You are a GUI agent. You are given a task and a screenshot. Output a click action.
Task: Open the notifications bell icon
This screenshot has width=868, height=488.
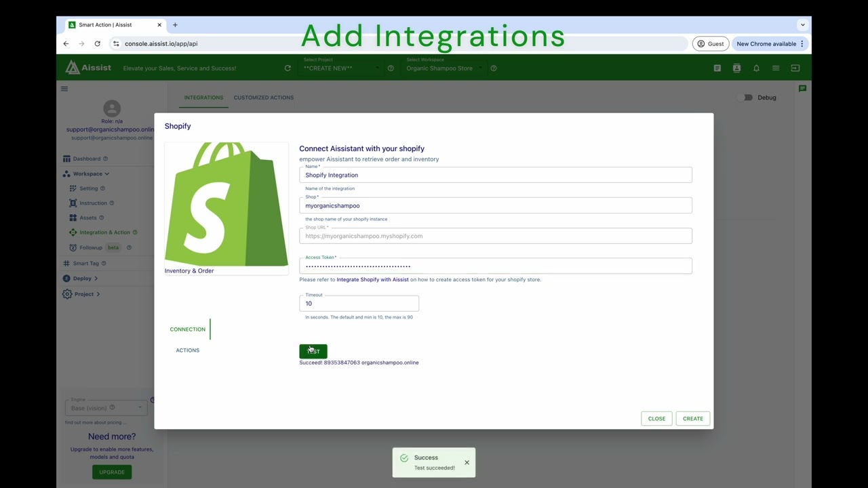756,68
